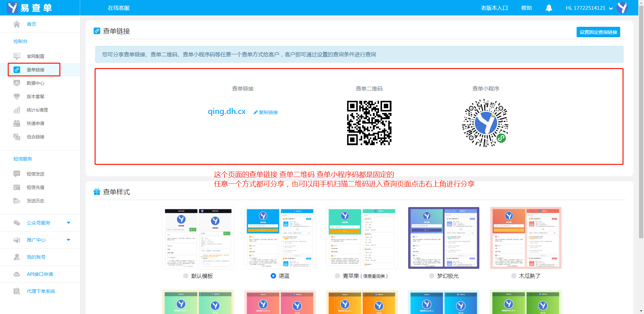Image resolution: width=644 pixels, height=314 pixels.
Task: Expand the 推广中心 dropdown arrow
Action: tap(68, 240)
